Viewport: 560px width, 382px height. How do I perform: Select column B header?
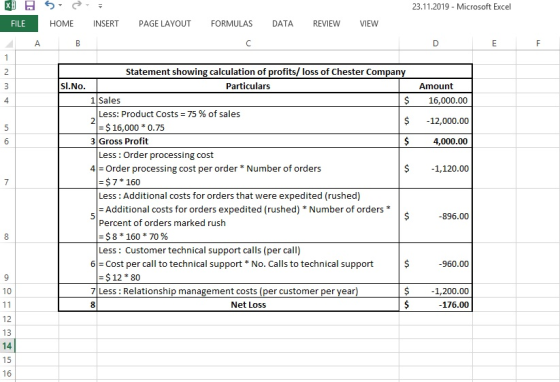[78, 44]
